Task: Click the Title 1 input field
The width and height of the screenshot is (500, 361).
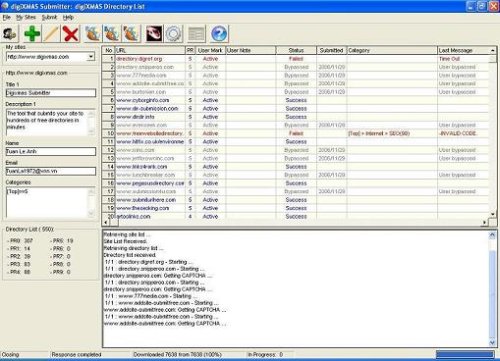Action: (x=51, y=93)
